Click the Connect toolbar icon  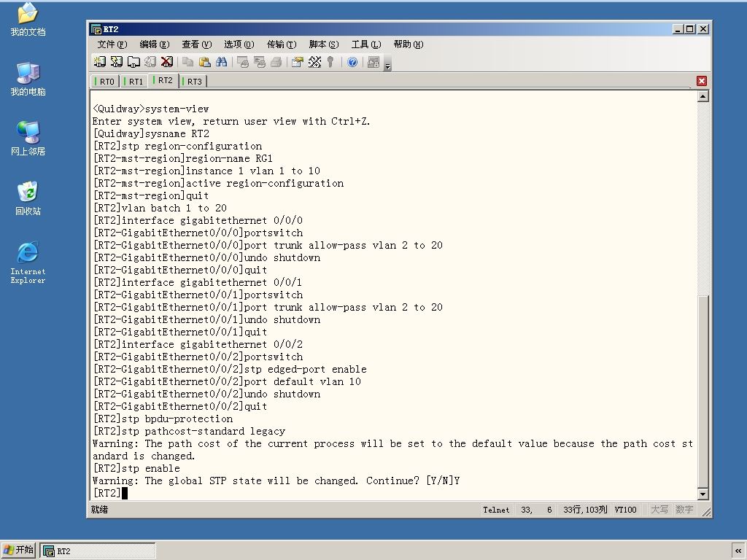pos(99,62)
